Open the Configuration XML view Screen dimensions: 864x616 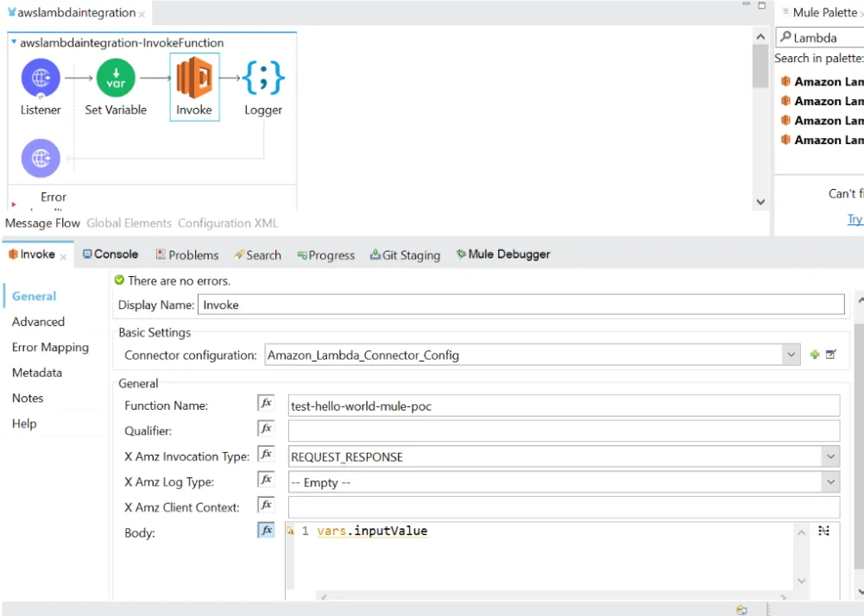coord(228,223)
